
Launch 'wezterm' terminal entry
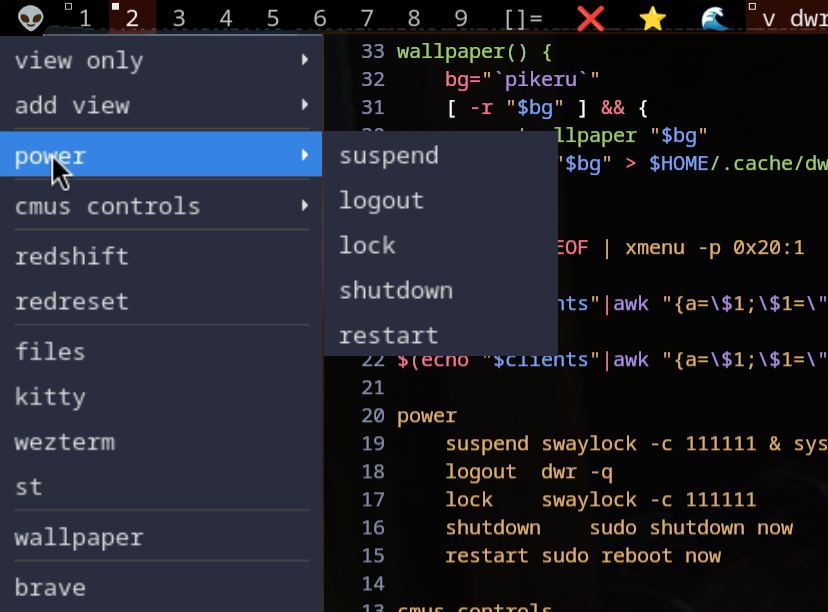(161, 441)
